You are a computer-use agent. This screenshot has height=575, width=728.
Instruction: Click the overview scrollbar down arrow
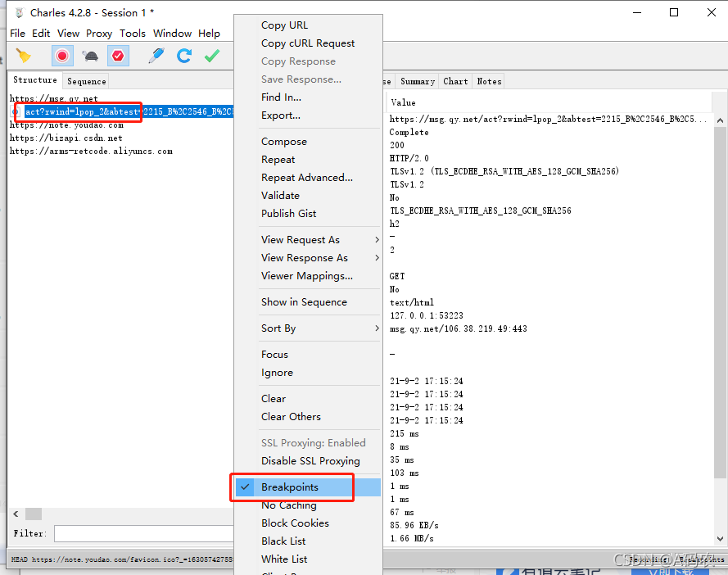coord(720,539)
